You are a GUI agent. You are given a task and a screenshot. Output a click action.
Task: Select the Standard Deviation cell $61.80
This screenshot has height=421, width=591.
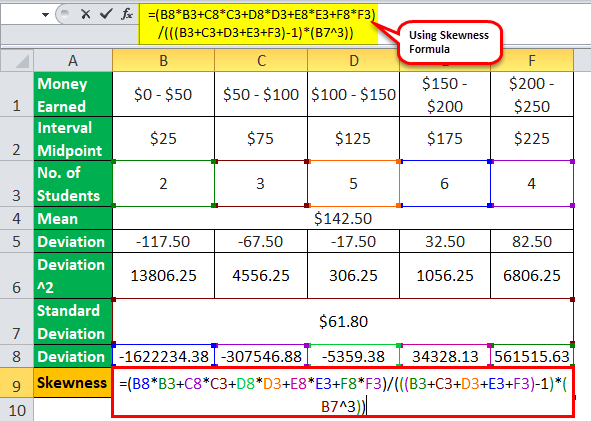click(x=343, y=321)
